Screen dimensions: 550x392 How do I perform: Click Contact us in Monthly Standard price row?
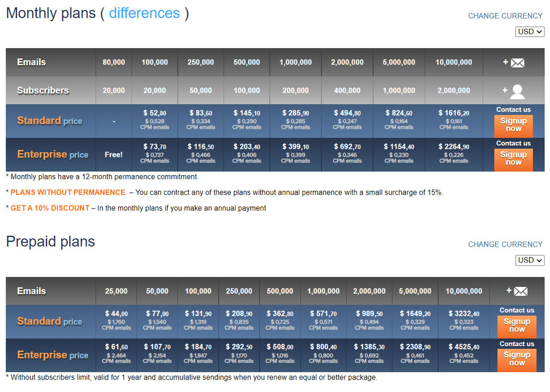point(514,110)
